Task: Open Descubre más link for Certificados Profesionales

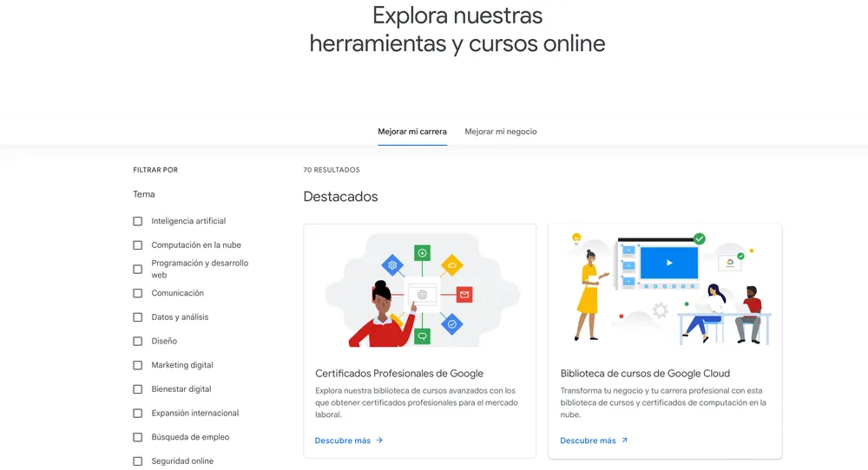Action: [x=343, y=441]
